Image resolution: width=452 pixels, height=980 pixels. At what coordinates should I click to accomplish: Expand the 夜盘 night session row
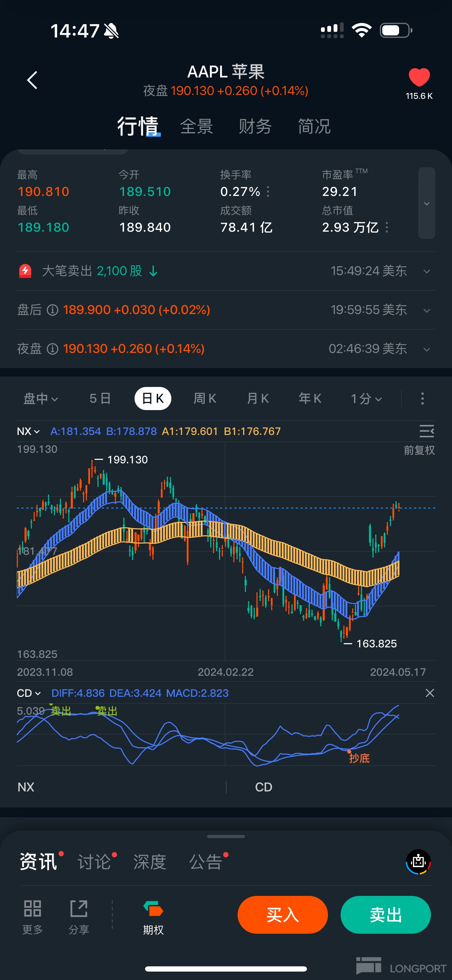[426, 349]
